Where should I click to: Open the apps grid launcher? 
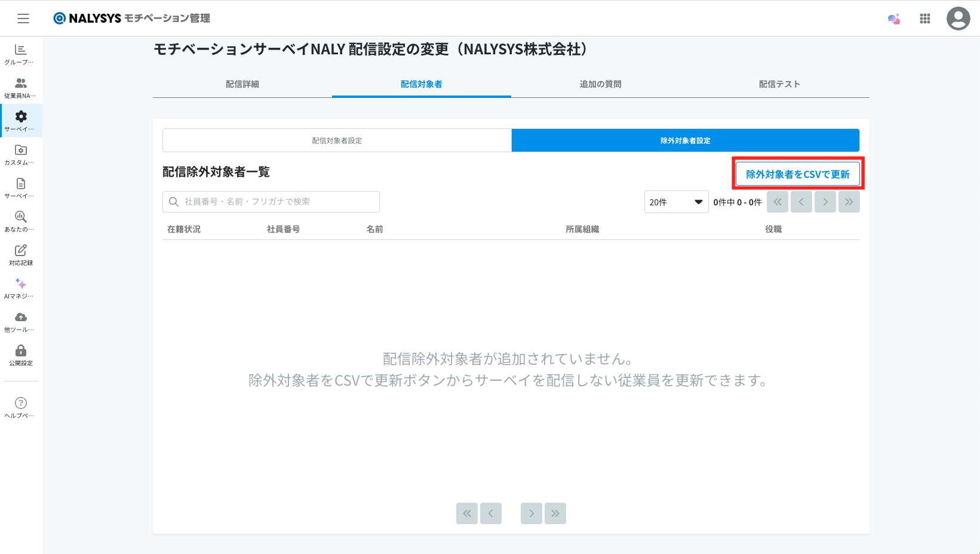click(925, 19)
